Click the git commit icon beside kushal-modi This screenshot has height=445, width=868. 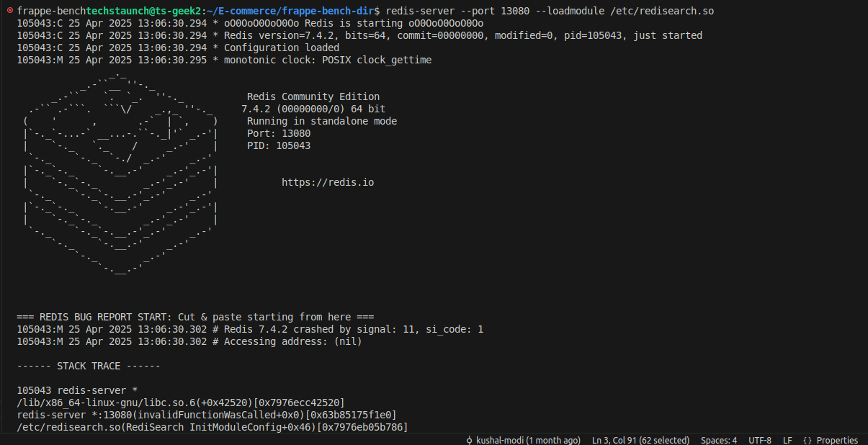(470, 440)
